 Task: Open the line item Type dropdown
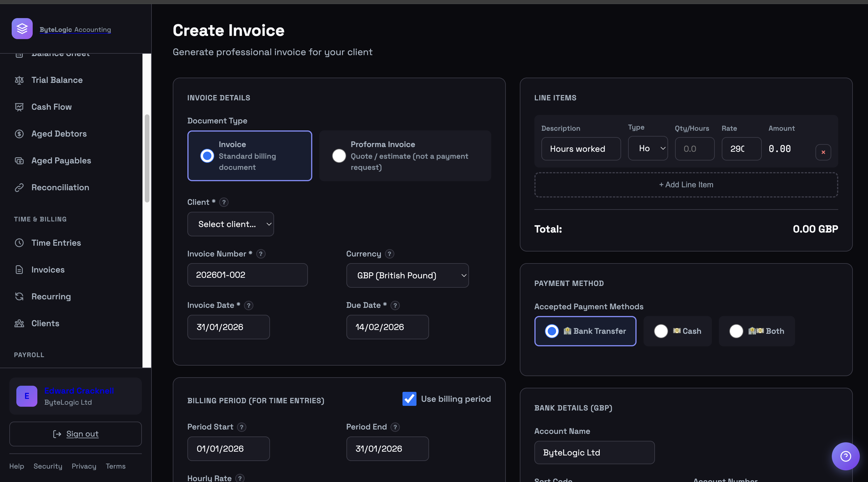click(x=648, y=149)
